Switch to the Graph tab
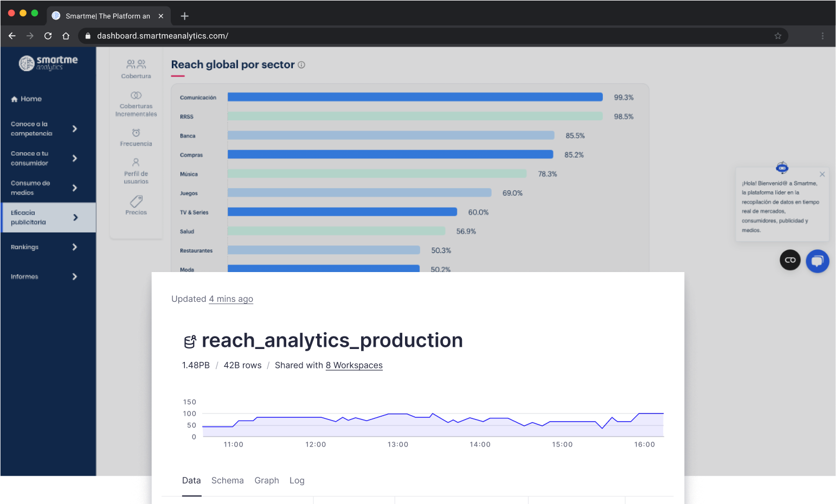The width and height of the screenshot is (836, 504). (267, 481)
